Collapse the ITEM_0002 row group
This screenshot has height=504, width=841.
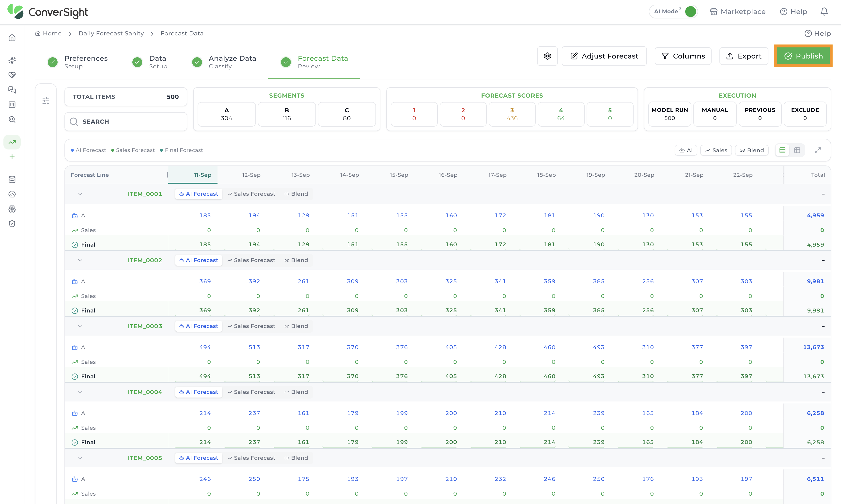coord(80,260)
